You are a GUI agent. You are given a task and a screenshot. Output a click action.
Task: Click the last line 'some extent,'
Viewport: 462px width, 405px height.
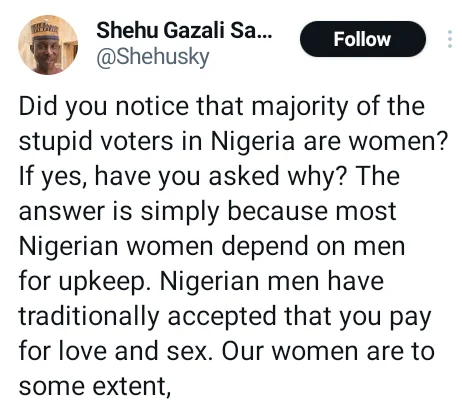[95, 387]
